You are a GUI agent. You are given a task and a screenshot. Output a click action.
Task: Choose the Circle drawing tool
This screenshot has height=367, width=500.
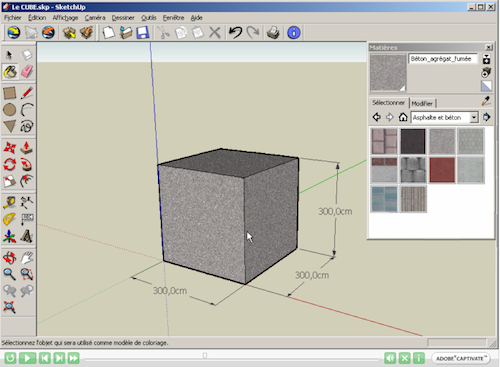point(9,110)
